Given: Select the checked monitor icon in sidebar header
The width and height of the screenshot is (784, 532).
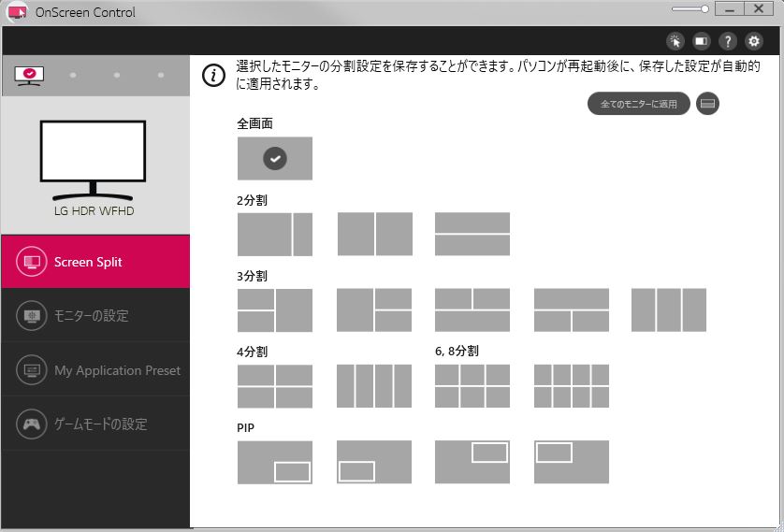Looking at the screenshot, I should click(x=29, y=76).
